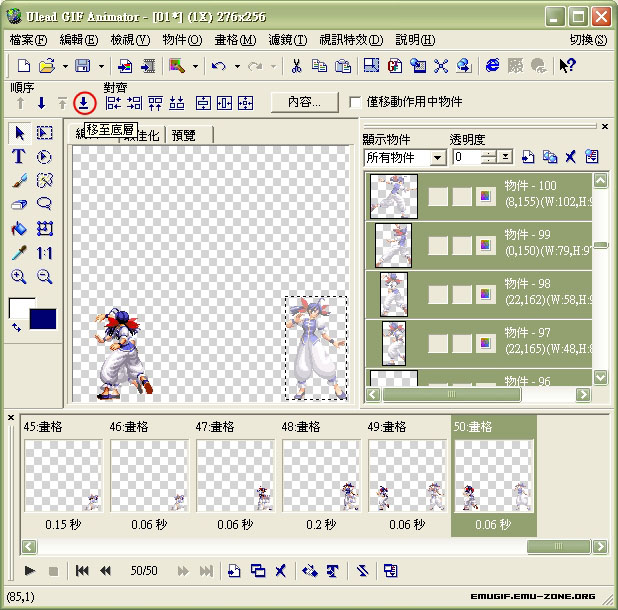Open the 物件(O) object menu
The image size is (618, 610).
tap(182, 40)
